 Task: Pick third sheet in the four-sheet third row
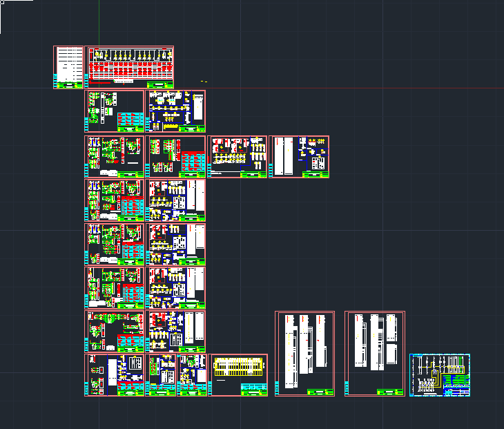(238, 157)
